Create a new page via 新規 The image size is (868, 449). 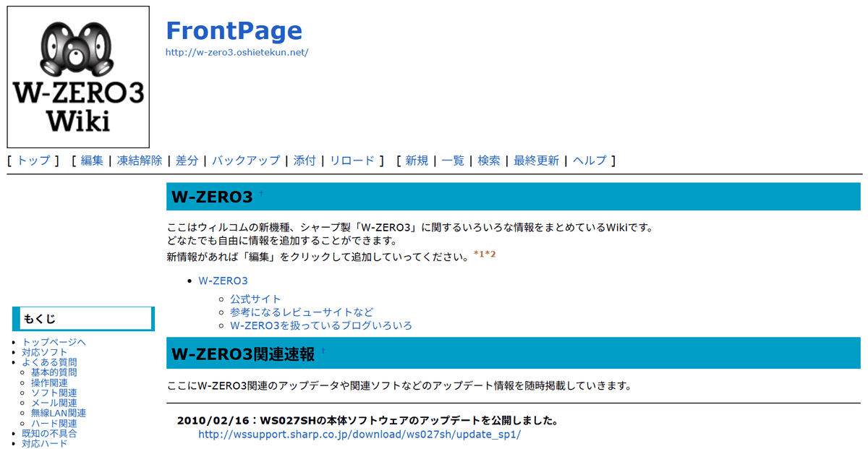[x=417, y=161]
